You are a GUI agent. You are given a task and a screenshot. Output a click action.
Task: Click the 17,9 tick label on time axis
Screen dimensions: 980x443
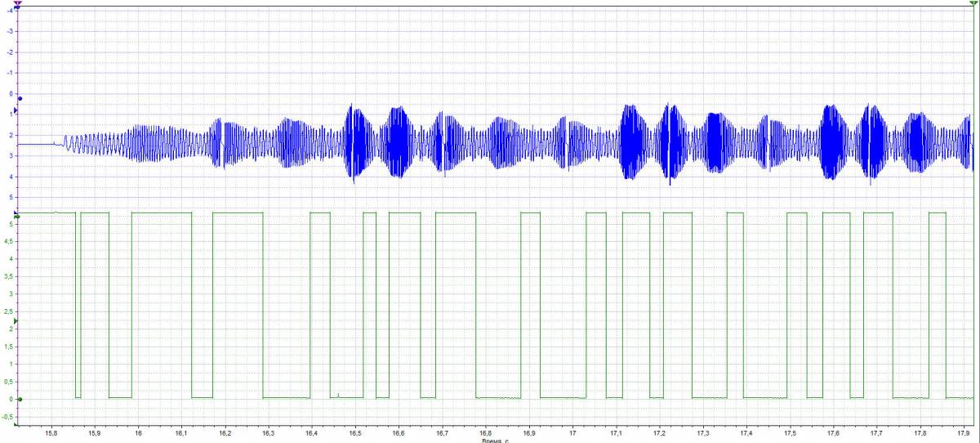pyautogui.click(x=964, y=433)
